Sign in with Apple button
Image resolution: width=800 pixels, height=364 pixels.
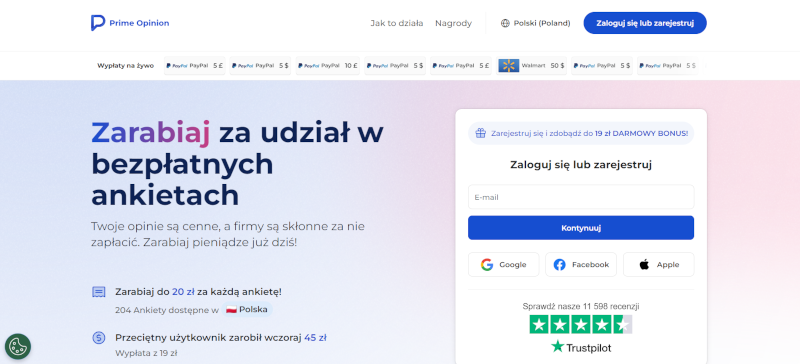658,264
